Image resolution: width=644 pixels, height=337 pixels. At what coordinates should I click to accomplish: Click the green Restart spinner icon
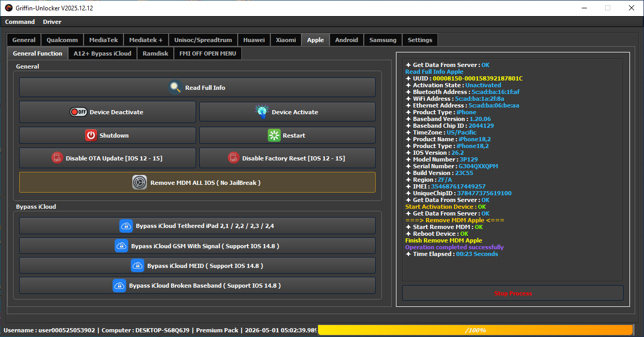(274, 136)
